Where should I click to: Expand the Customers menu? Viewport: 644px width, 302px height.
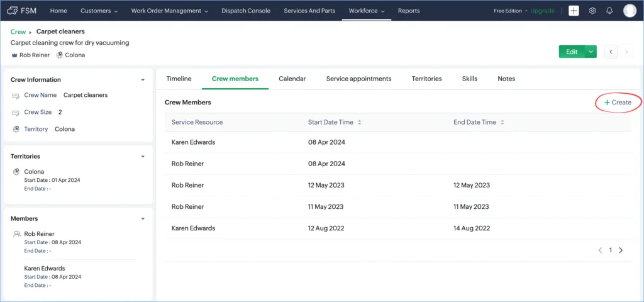(x=99, y=11)
